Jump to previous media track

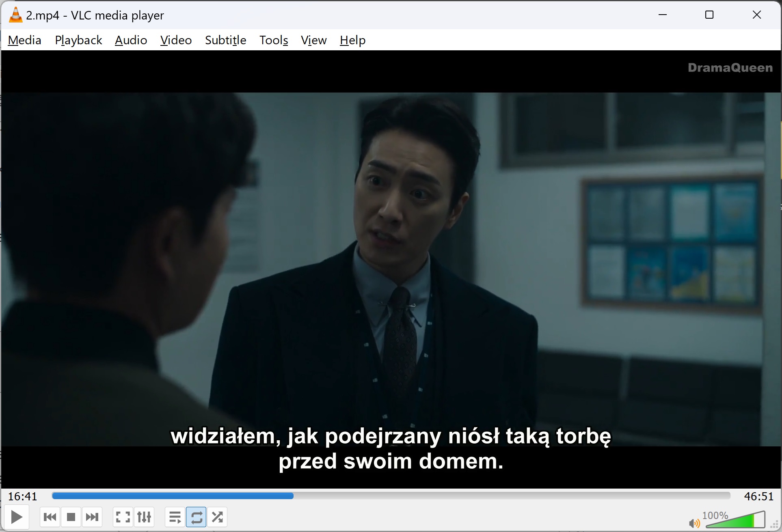point(50,517)
